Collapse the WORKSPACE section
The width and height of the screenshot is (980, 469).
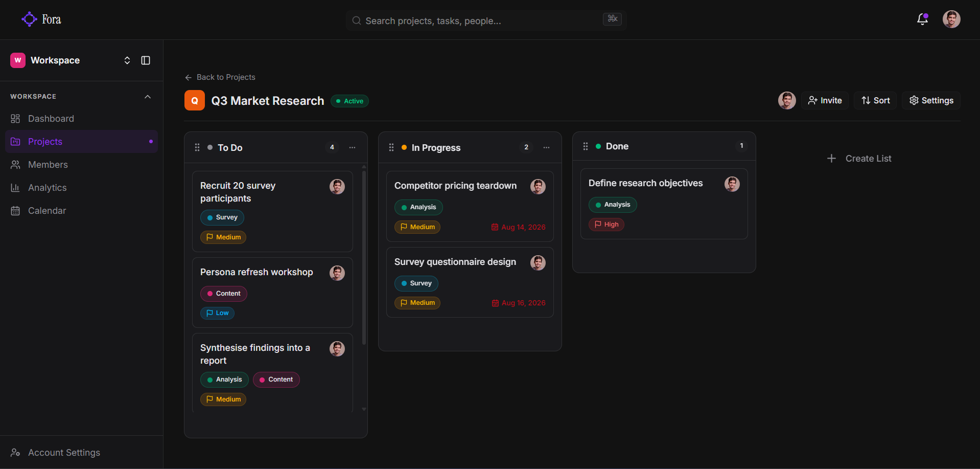148,97
